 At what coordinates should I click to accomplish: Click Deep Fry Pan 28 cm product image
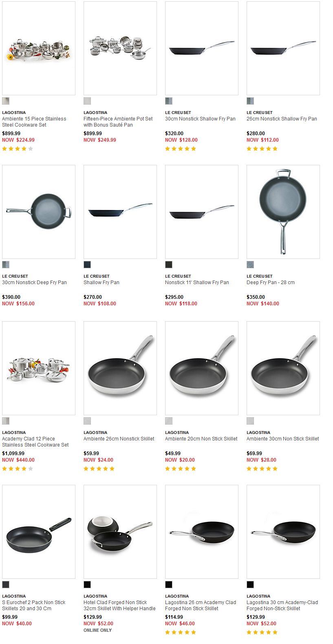coord(283,212)
